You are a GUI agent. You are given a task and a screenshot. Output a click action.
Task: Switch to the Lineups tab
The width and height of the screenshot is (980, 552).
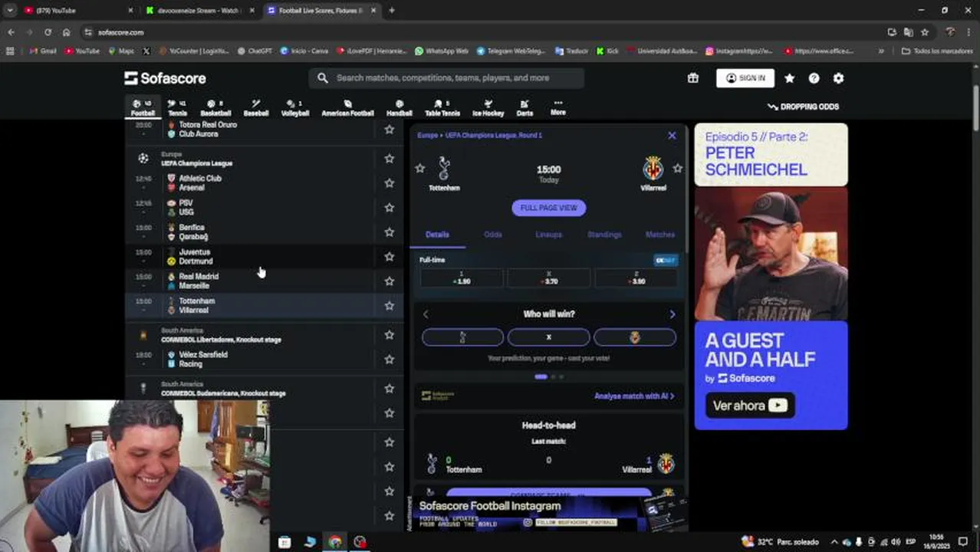tap(548, 235)
